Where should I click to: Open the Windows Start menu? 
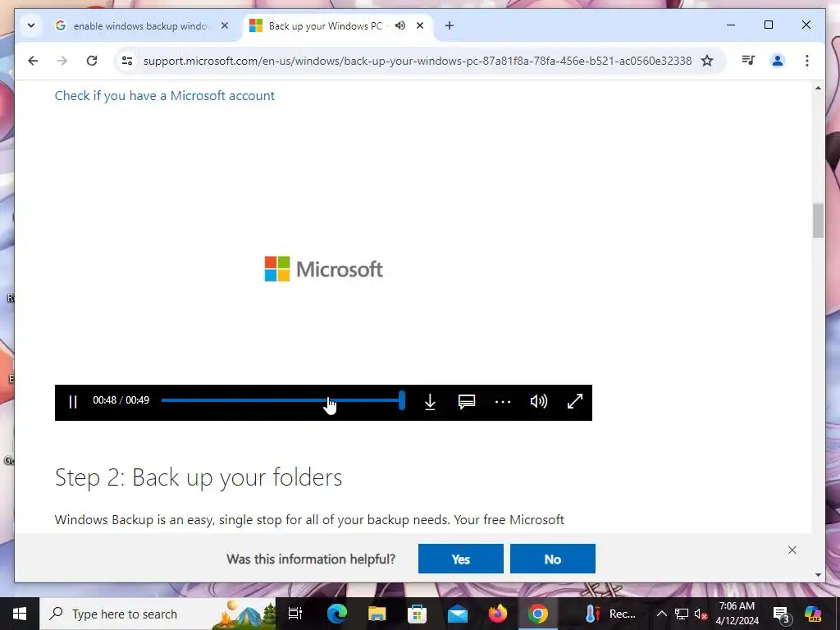(20, 614)
